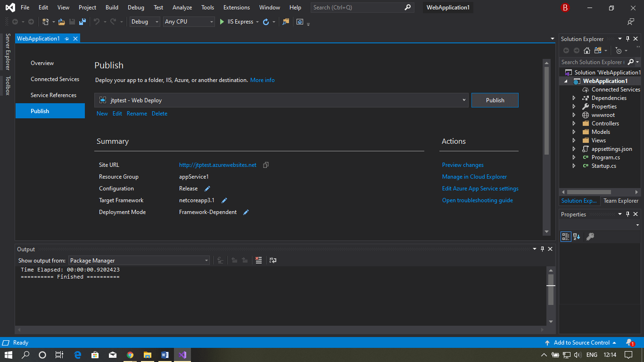
Task: Pin the Output panel
Action: point(542,249)
